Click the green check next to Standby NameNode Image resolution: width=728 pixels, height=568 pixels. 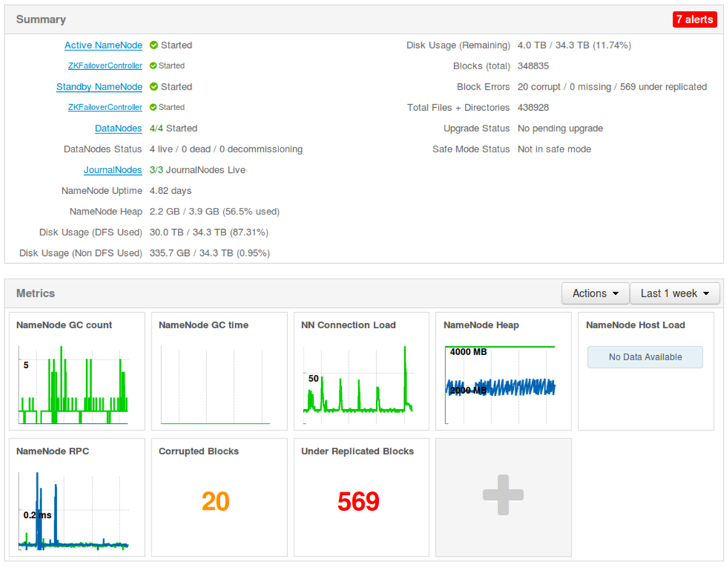pos(154,87)
